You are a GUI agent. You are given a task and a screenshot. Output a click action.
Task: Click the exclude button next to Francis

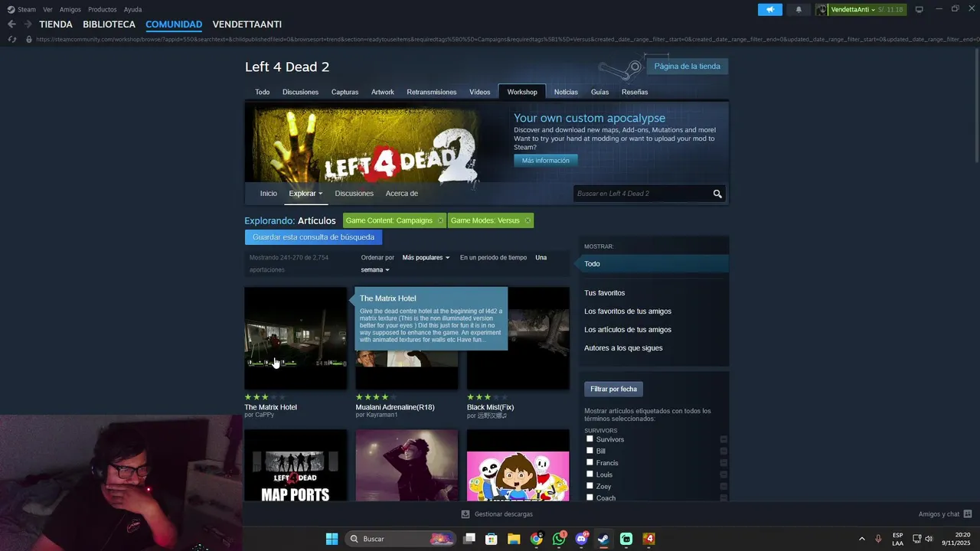[x=724, y=463]
